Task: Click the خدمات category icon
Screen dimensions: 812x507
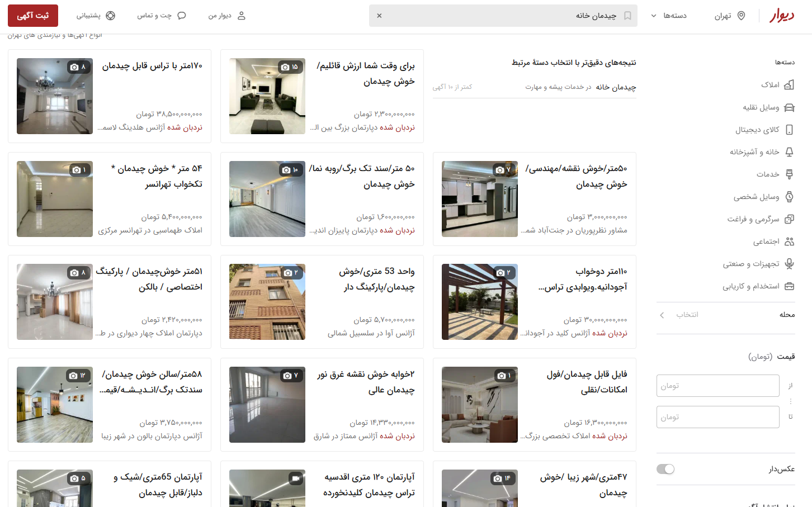Action: [x=789, y=174]
